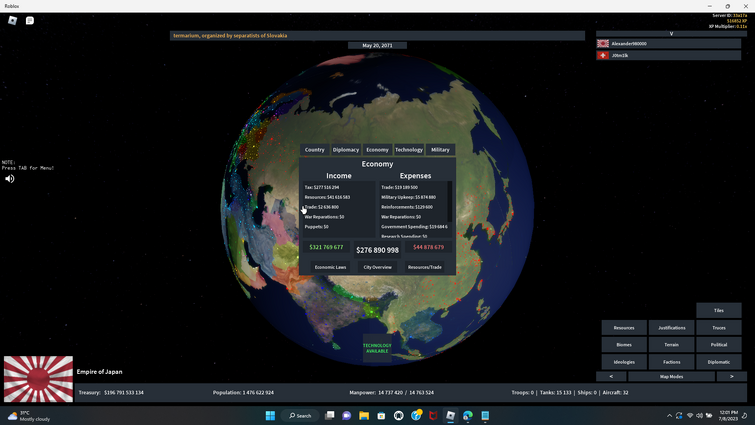Select the second player with Swiss flag
The image size is (755, 425).
tap(668, 55)
